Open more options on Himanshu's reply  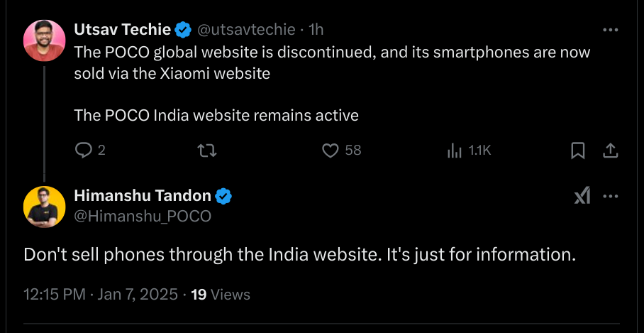(610, 197)
